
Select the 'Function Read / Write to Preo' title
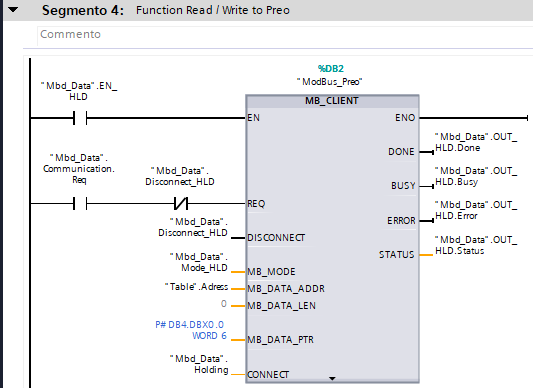point(213,10)
